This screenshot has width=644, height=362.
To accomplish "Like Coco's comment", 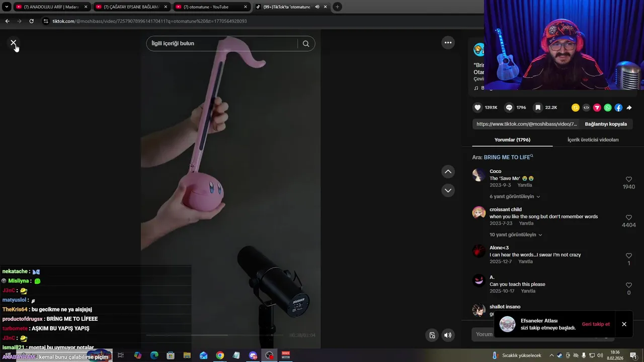I will click(x=628, y=179).
